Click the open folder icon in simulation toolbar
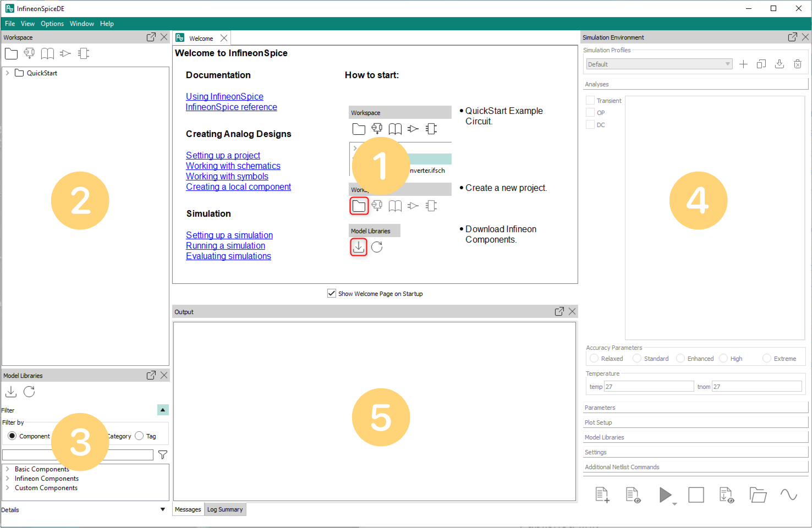The image size is (812, 528). click(758, 495)
